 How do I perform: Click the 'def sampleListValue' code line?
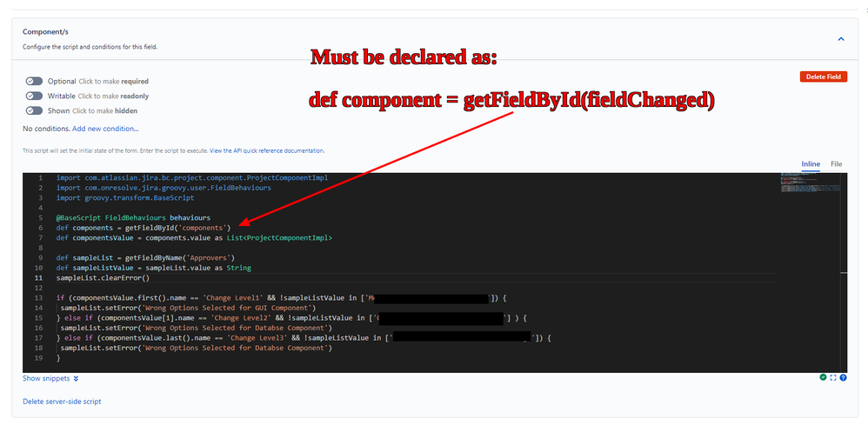(153, 268)
